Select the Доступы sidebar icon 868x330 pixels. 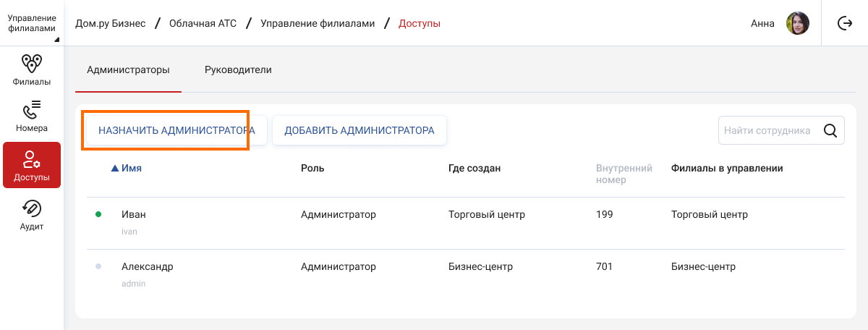[32, 158]
